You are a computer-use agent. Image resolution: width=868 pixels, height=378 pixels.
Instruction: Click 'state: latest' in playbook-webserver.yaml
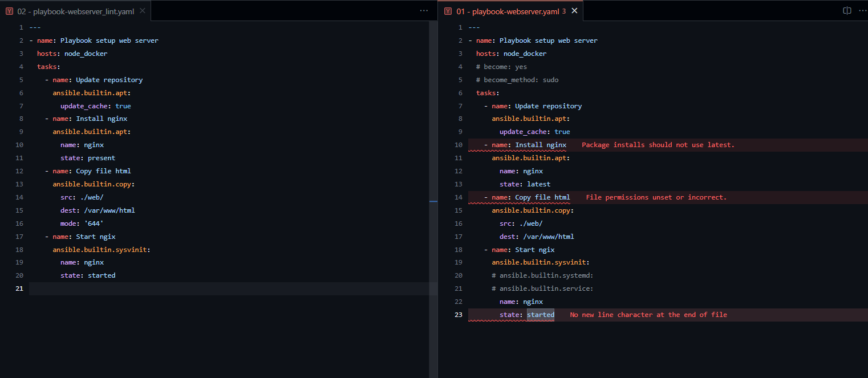point(525,184)
